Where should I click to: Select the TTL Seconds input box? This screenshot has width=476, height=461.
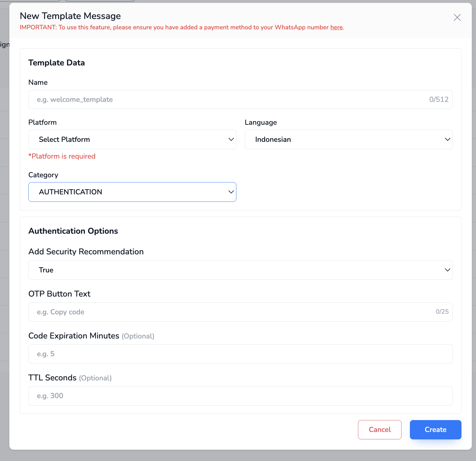coord(240,396)
